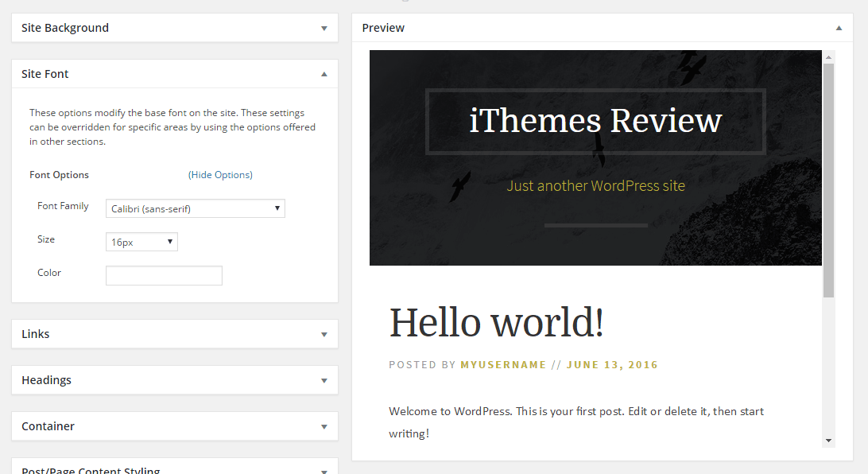This screenshot has width=868, height=474.
Task: Collapse the Preview panel
Action: pyautogui.click(x=839, y=28)
